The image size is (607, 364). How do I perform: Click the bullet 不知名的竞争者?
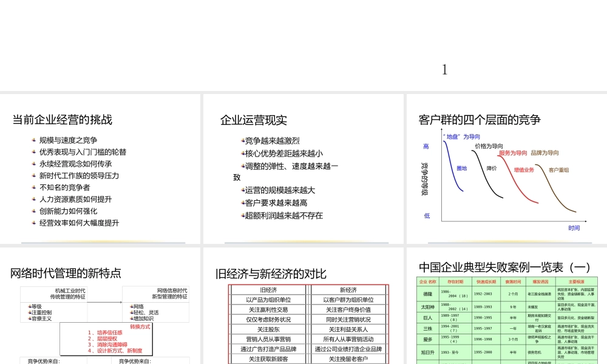pyautogui.click(x=65, y=187)
